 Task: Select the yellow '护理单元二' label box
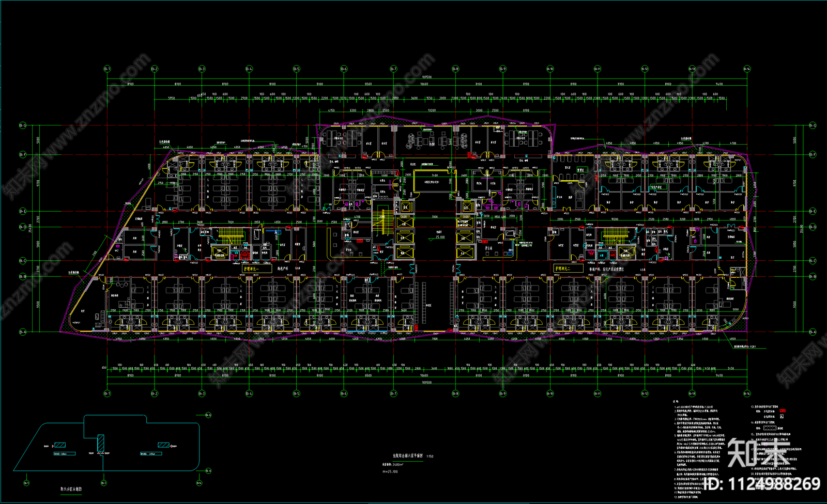point(568,269)
